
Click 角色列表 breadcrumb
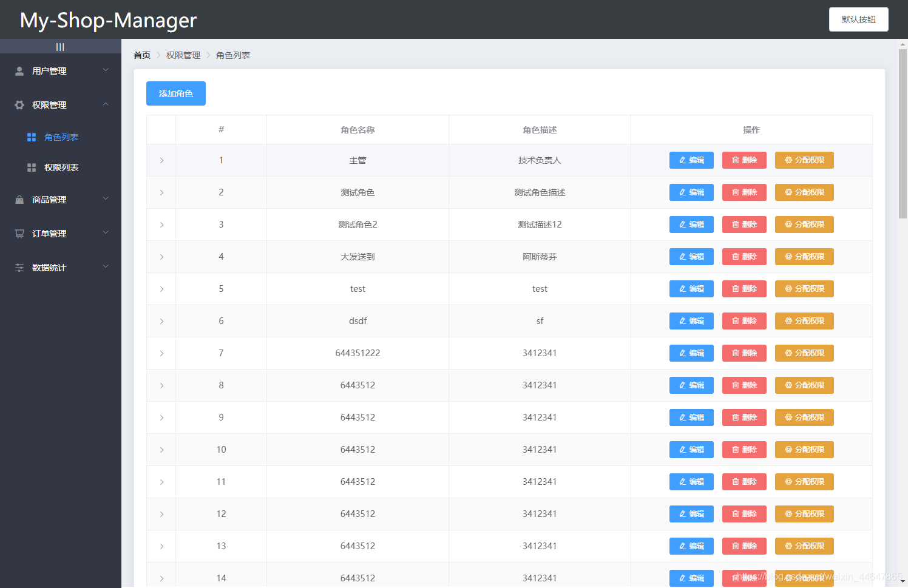(233, 55)
